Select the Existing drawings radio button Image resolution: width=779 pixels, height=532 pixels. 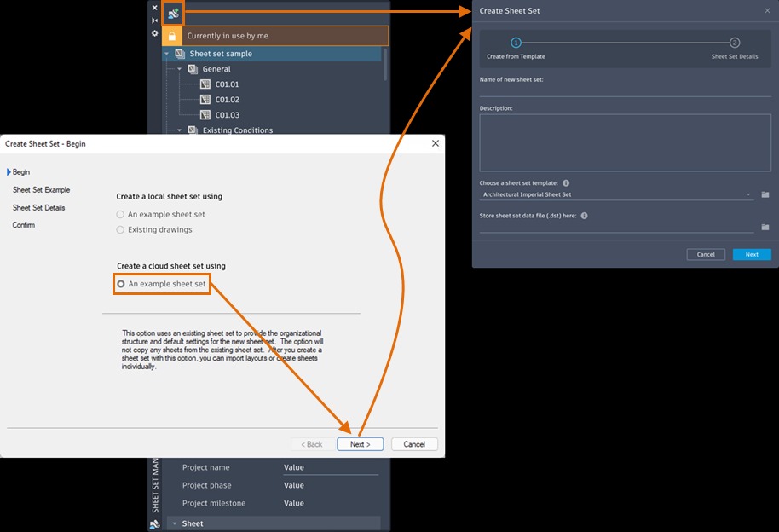click(x=120, y=229)
